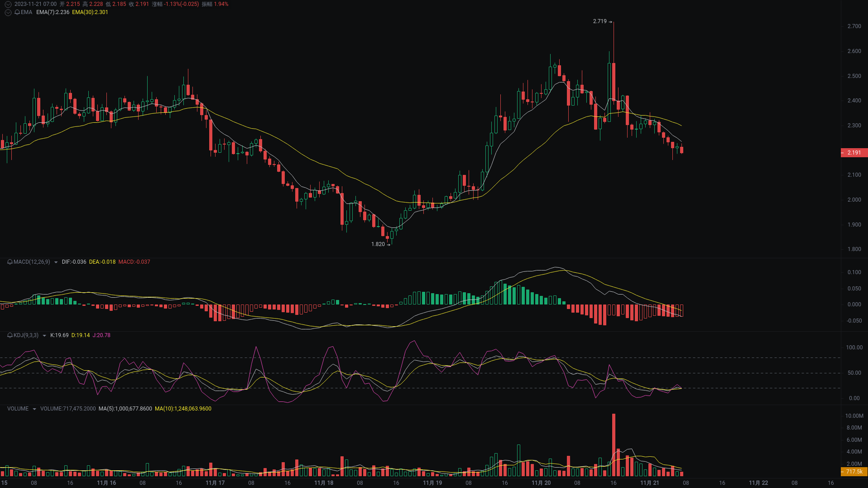Click the 11月 21 date on time axis

tap(650, 483)
